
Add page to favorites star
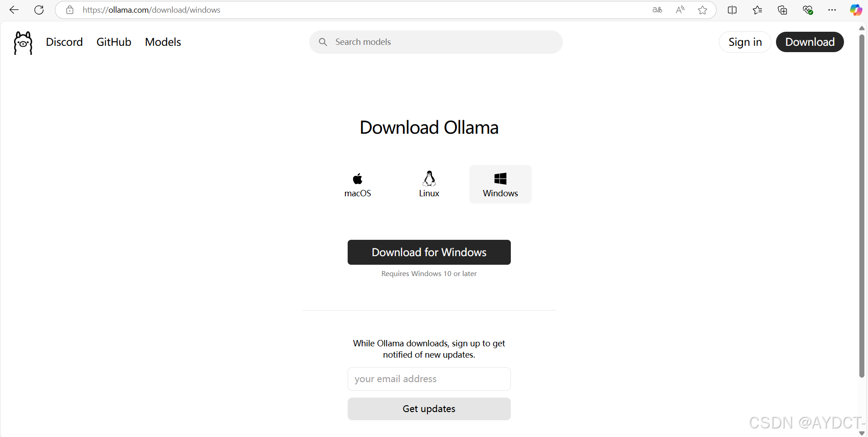pyautogui.click(x=703, y=10)
